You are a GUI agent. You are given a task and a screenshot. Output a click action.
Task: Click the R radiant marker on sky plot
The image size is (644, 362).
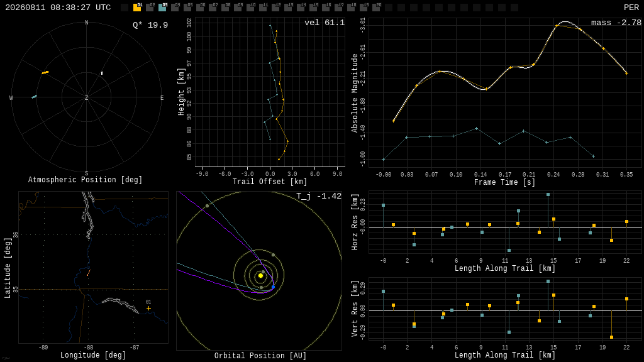point(103,74)
